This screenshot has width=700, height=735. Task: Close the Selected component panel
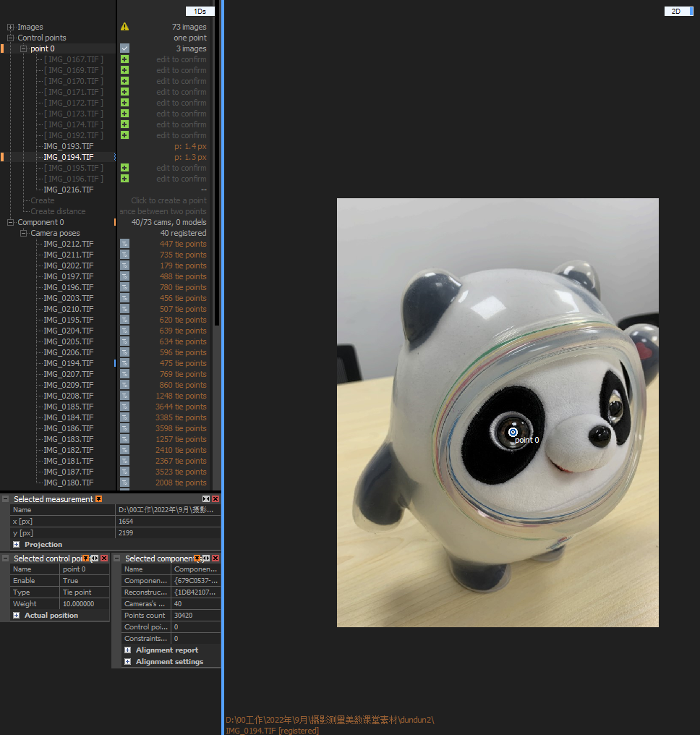[215, 558]
